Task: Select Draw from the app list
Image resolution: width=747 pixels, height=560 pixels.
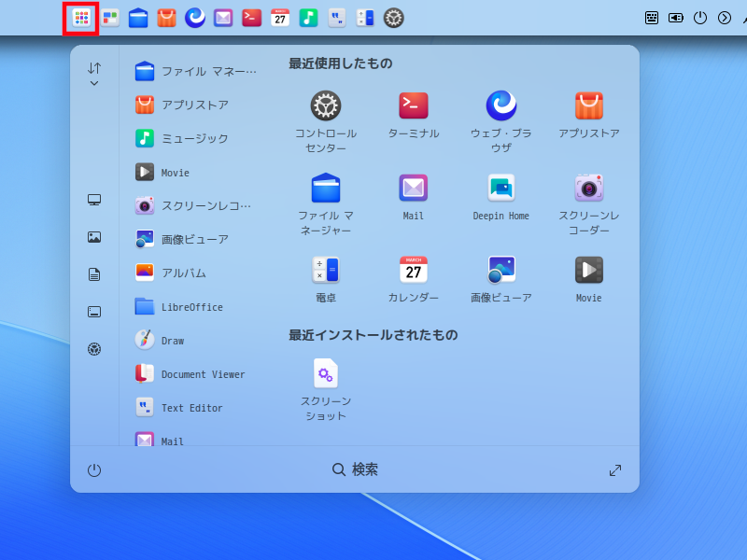Action: tap(173, 341)
